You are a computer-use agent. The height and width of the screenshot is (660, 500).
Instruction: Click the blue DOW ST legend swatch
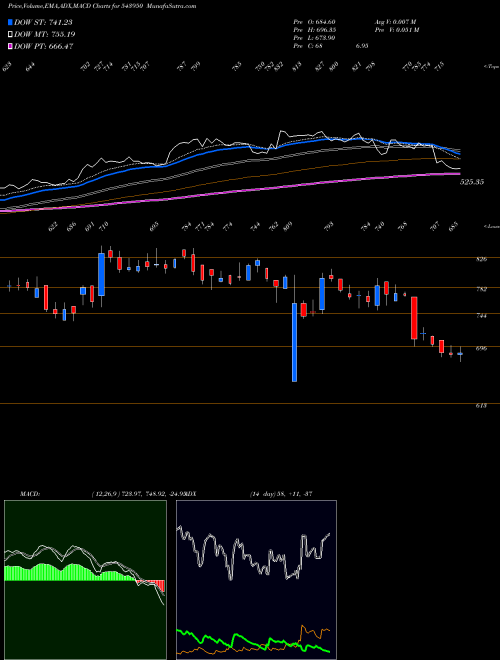point(10,22)
